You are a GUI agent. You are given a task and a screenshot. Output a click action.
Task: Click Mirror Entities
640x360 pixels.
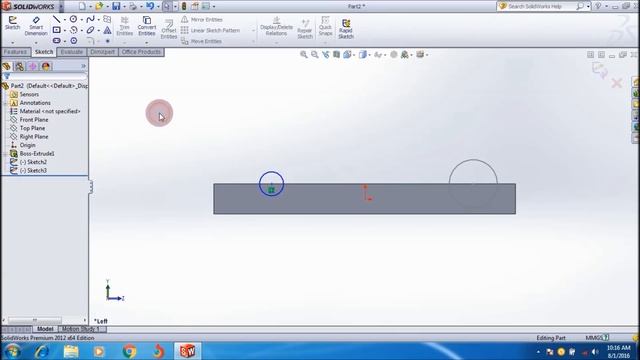tap(202, 20)
